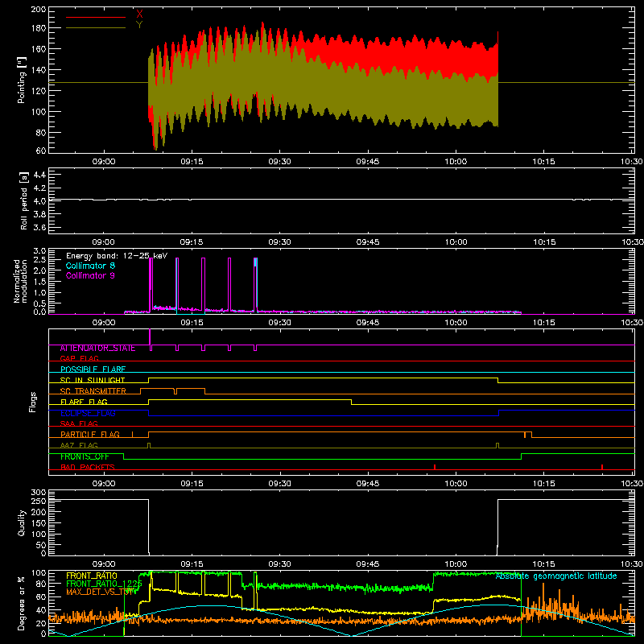The width and height of the screenshot is (644, 644).
Task: Click the 150 tick on Quality axis
Action: [x=39, y=523]
